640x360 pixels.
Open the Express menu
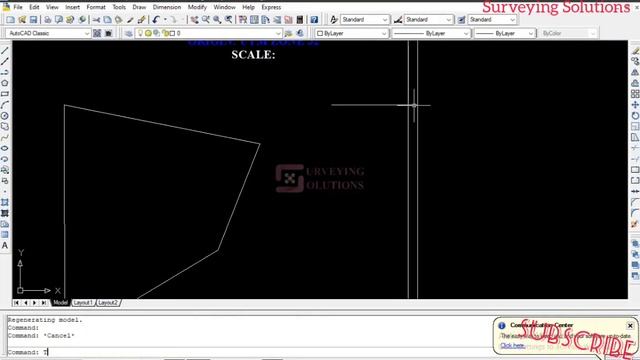pos(271,7)
